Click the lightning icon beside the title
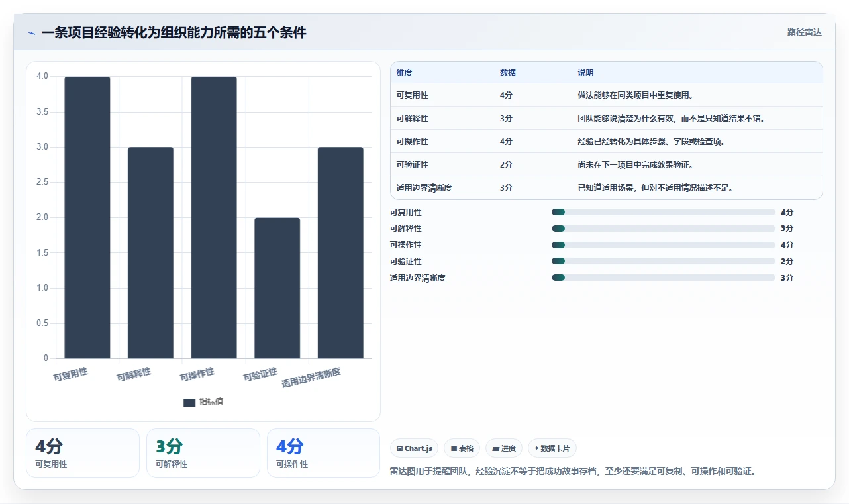This screenshot has height=504, width=849. coord(32,33)
